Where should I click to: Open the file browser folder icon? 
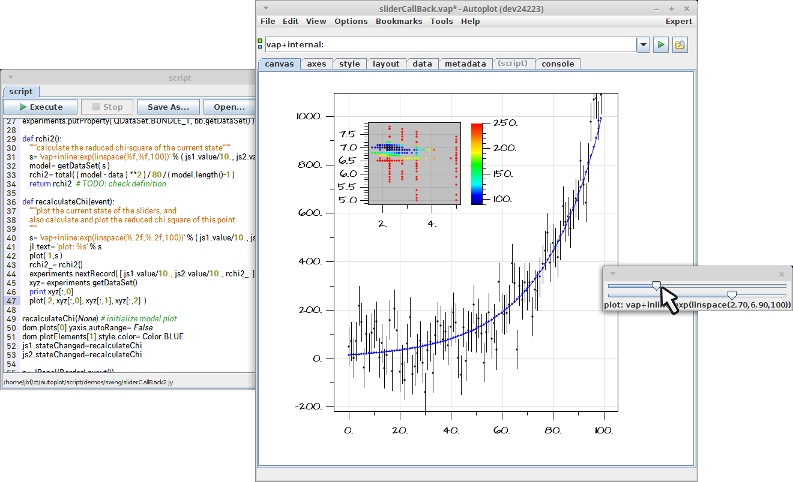[680, 45]
